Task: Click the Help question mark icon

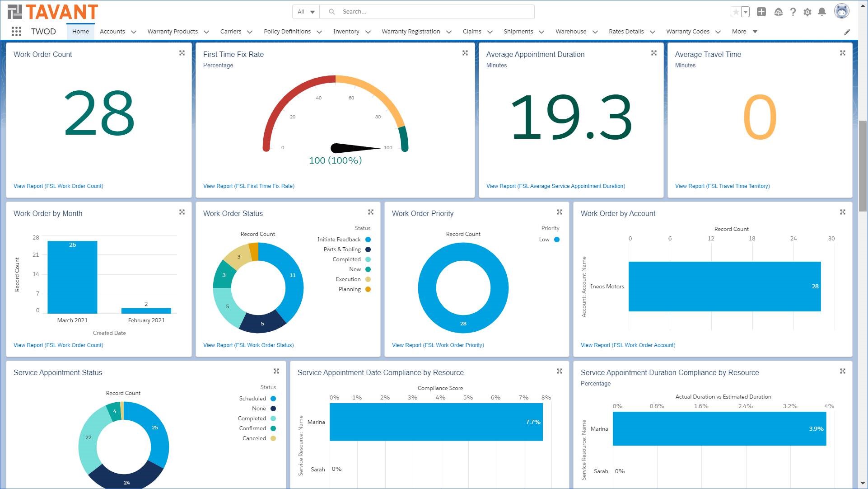Action: click(x=793, y=12)
